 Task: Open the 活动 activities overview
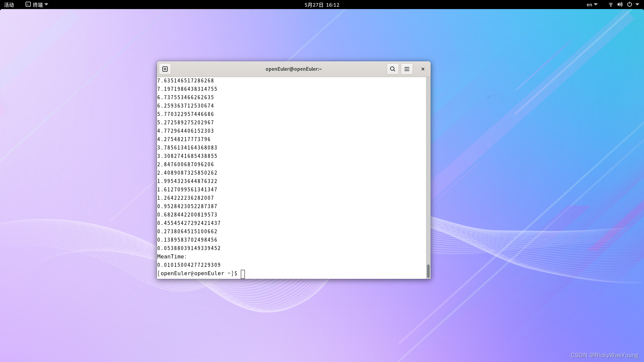click(x=9, y=5)
